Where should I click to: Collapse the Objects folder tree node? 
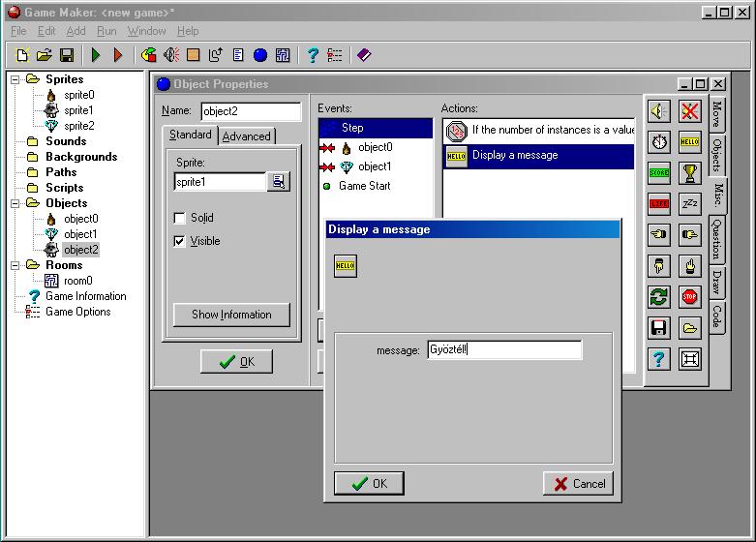[15, 203]
